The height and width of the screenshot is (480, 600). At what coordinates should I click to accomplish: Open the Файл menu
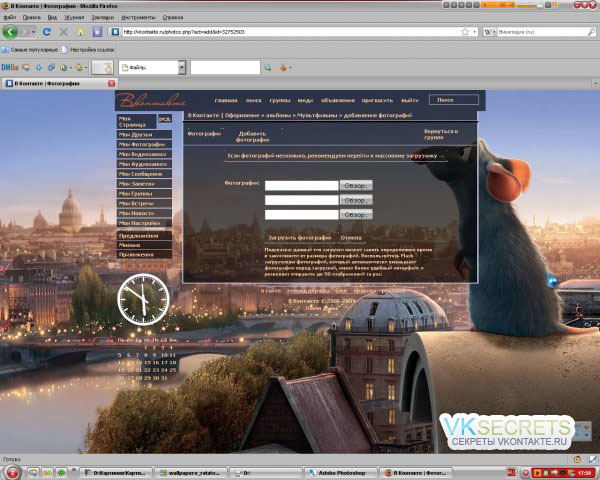pyautogui.click(x=10, y=17)
